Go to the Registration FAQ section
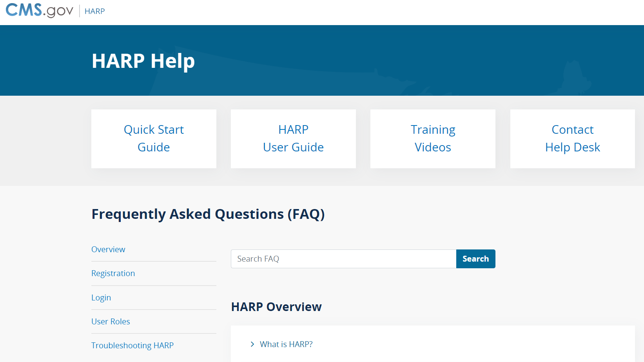Viewport: 644px width, 362px height. [113, 273]
